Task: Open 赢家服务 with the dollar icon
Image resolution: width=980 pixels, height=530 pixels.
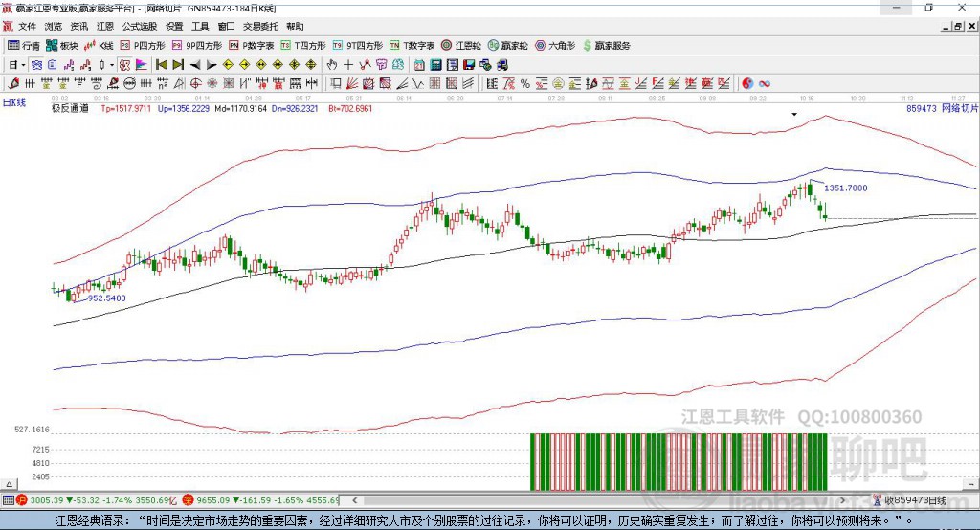Action: point(607,46)
